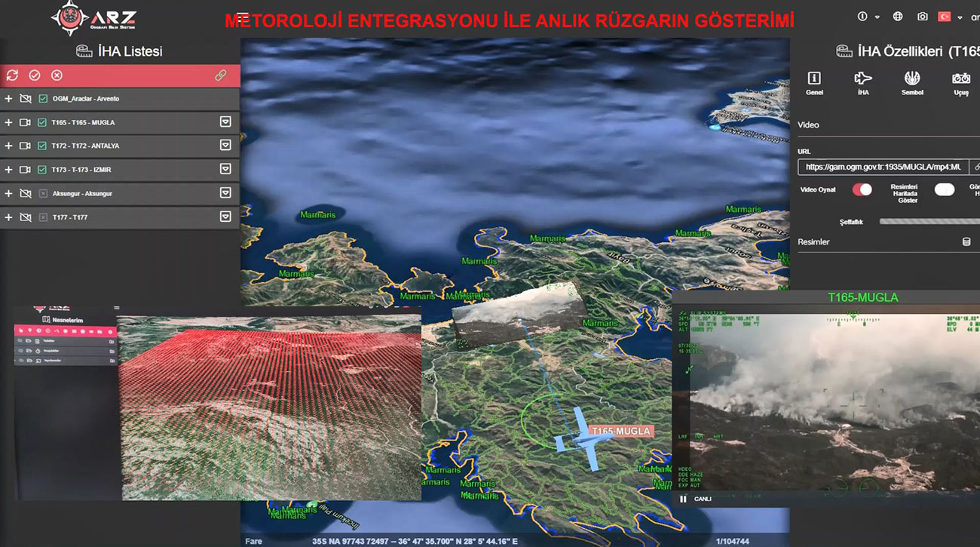Switch to the Genel tab
Image resolution: width=980 pixels, height=547 pixels.
point(814,83)
